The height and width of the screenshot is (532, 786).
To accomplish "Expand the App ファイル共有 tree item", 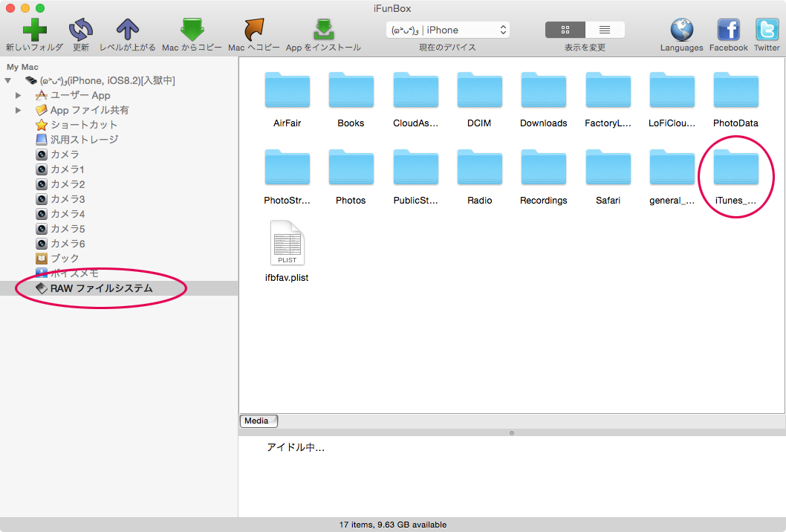I will pos(18,110).
